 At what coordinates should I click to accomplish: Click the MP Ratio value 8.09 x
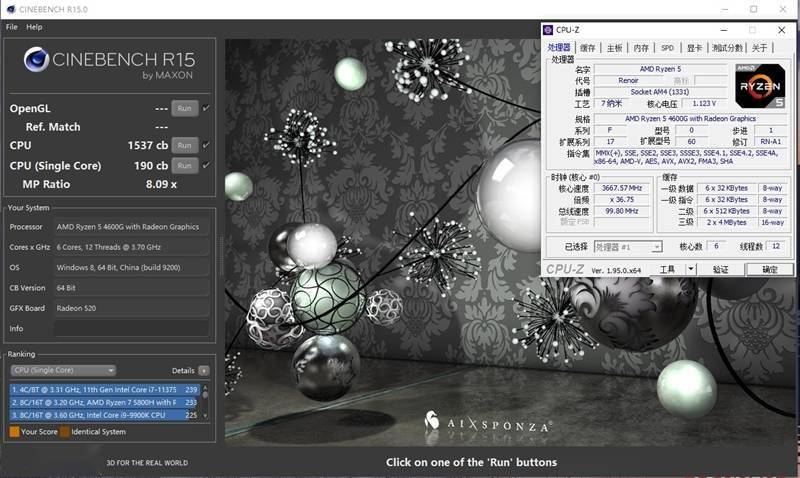coord(161,184)
